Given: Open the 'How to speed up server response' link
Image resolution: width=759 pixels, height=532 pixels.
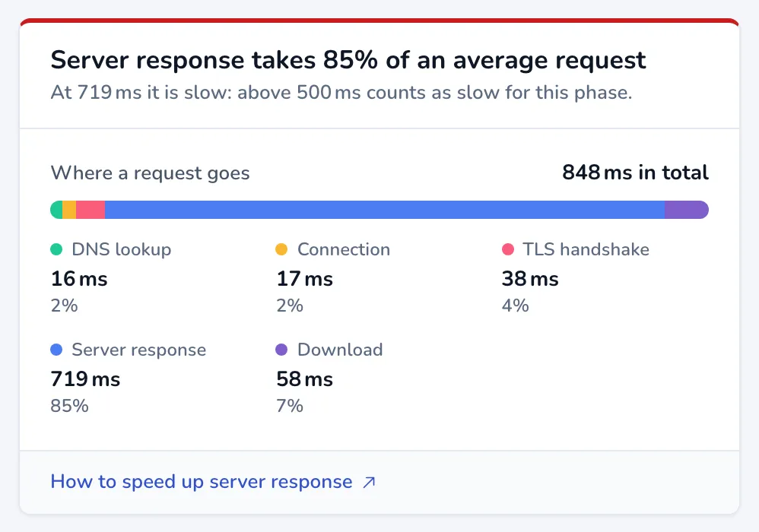Looking at the screenshot, I should click(x=213, y=482).
